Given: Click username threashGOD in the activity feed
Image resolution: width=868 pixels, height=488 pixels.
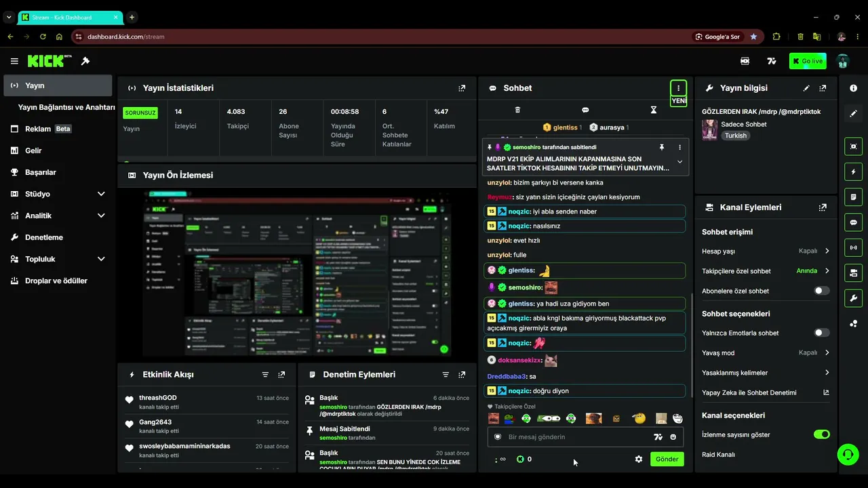Looking at the screenshot, I should [158, 398].
